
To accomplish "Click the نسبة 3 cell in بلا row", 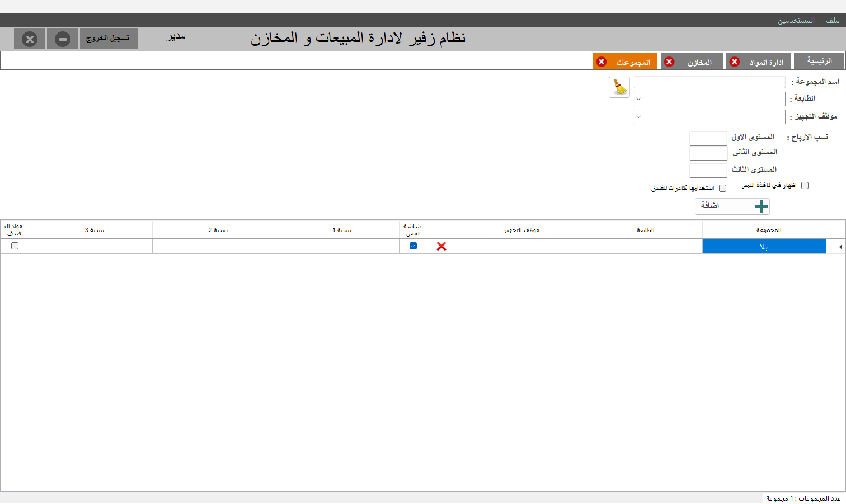I will pos(91,247).
